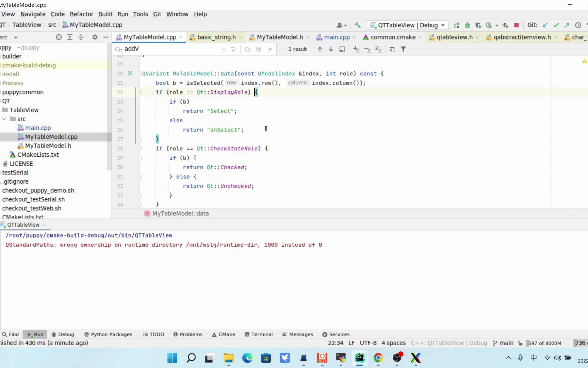Click the Git push arrow icon
The width and height of the screenshot is (588, 368).
(x=567, y=25)
